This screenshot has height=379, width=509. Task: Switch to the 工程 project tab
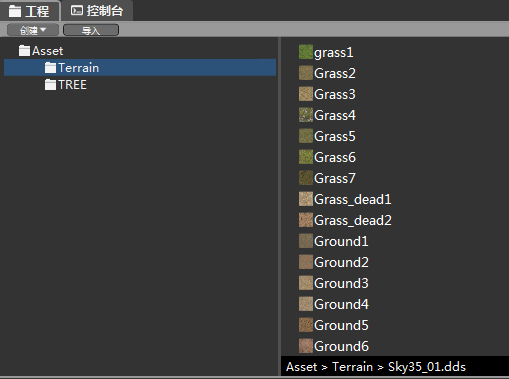(x=29, y=11)
